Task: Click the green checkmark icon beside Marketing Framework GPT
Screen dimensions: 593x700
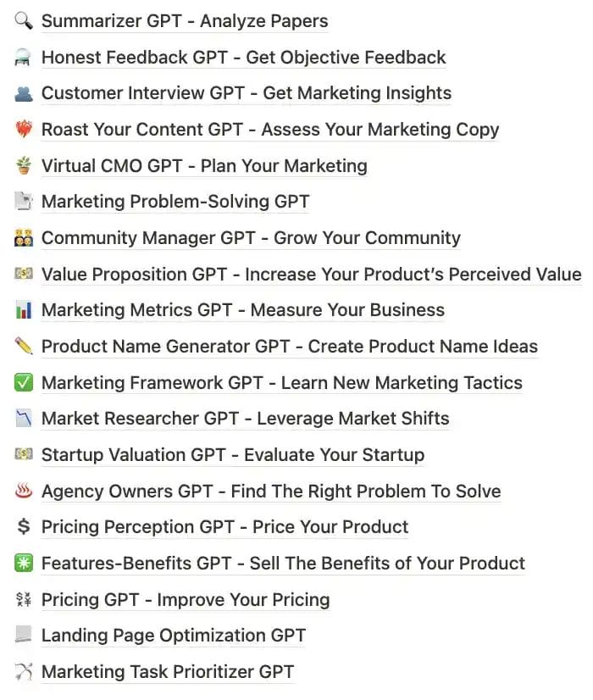Action: coord(23,382)
